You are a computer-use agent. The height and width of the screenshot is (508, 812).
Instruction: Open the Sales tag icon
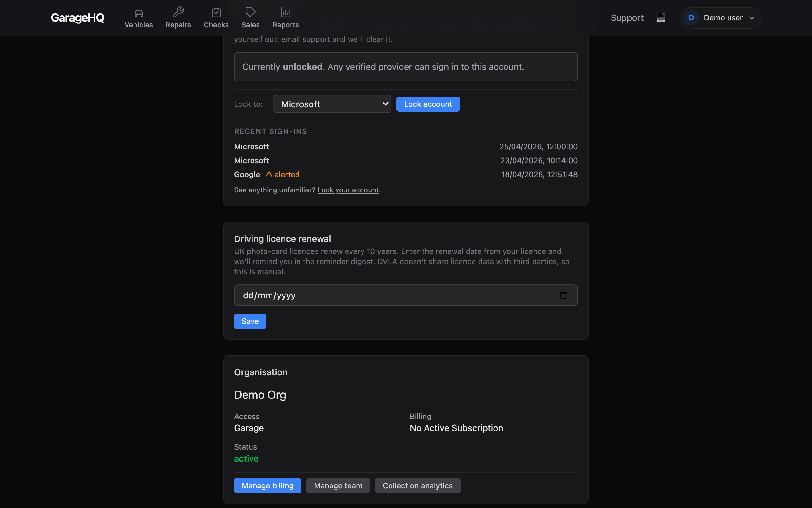coord(250,12)
